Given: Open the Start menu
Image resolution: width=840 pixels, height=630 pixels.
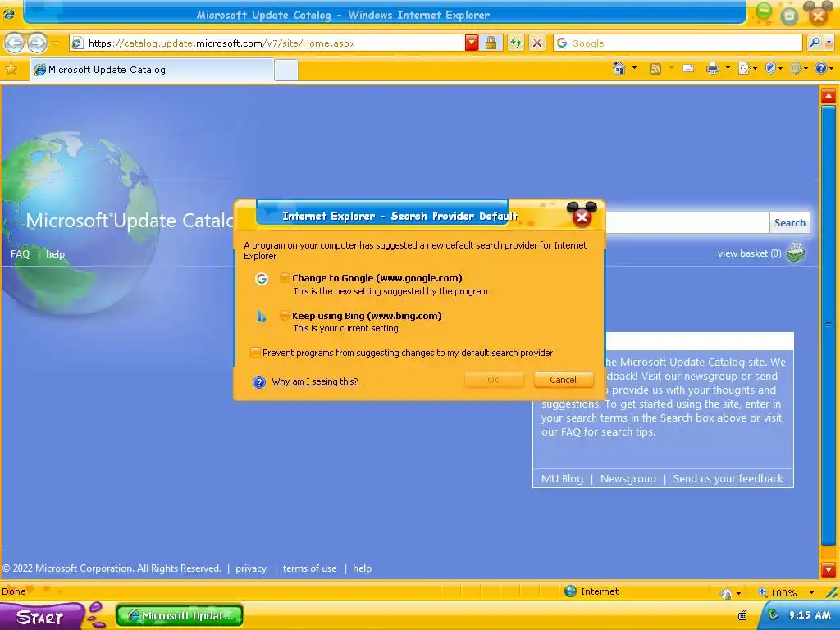Looking at the screenshot, I should click(x=40, y=616).
